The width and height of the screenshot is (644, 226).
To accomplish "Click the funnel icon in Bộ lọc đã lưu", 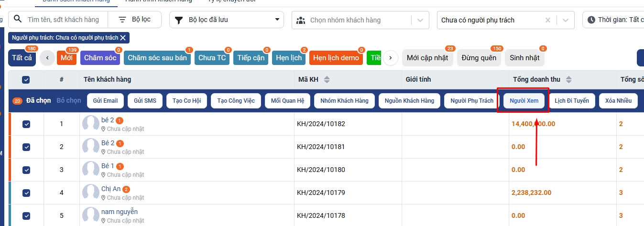I will point(179,20).
